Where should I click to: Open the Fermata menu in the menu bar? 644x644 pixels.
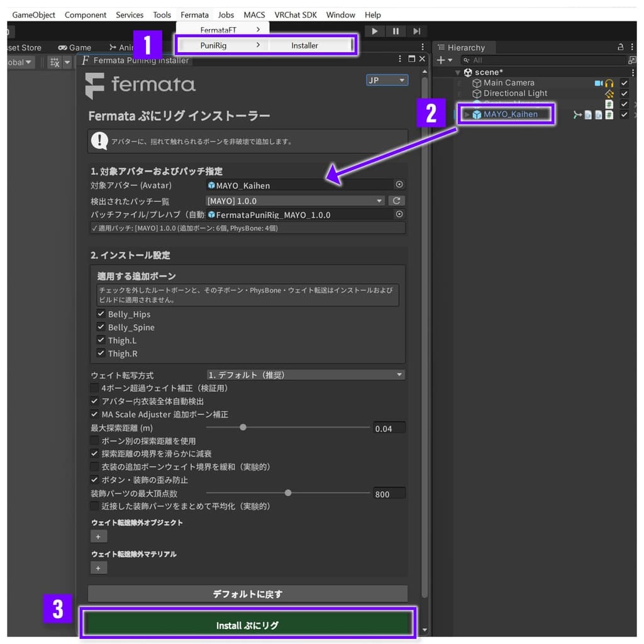[x=194, y=15]
